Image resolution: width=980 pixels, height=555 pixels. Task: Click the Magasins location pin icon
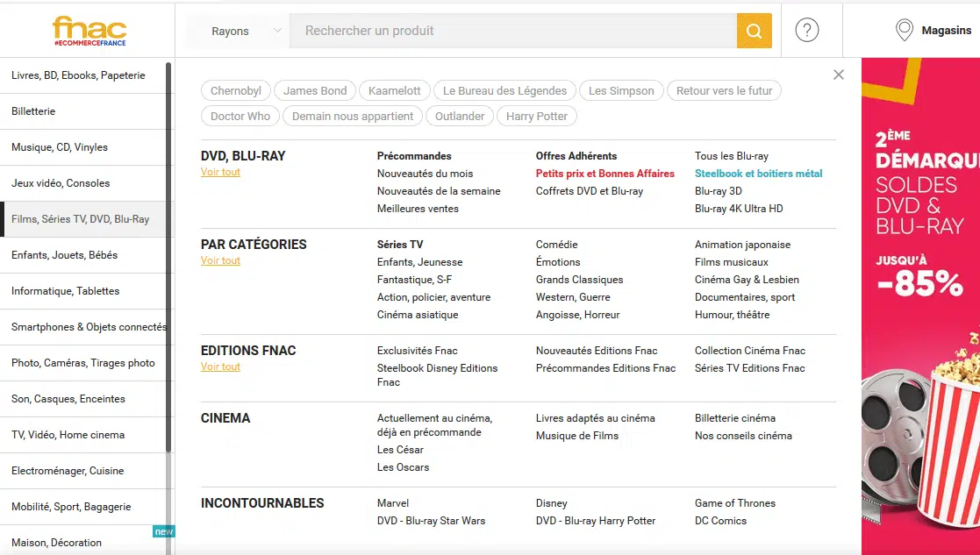[904, 31]
